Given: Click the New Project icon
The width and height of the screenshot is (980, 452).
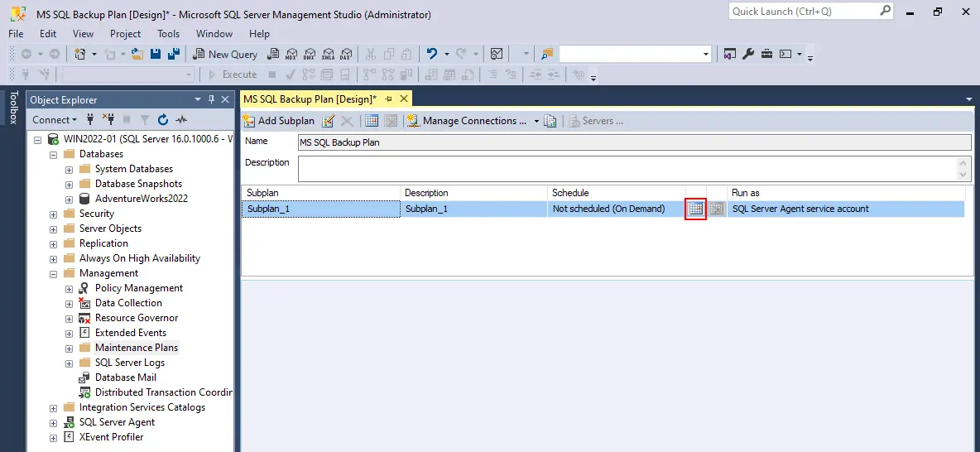Looking at the screenshot, I should (80, 55).
